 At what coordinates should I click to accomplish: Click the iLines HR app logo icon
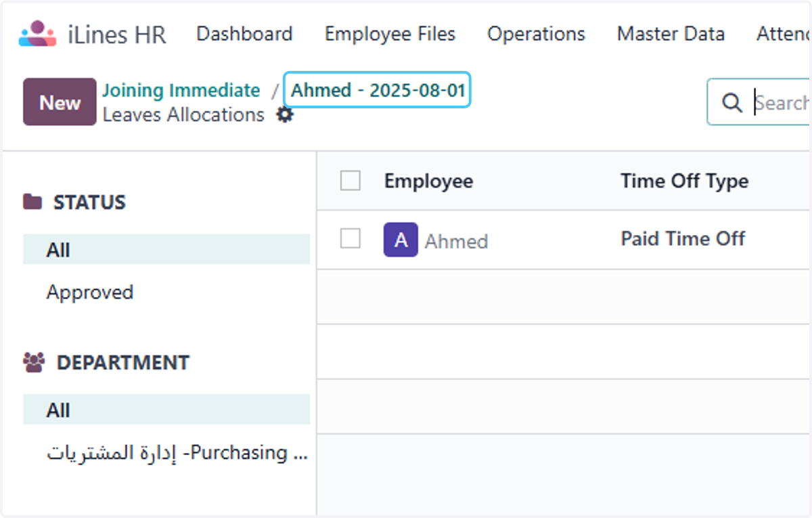tap(38, 34)
